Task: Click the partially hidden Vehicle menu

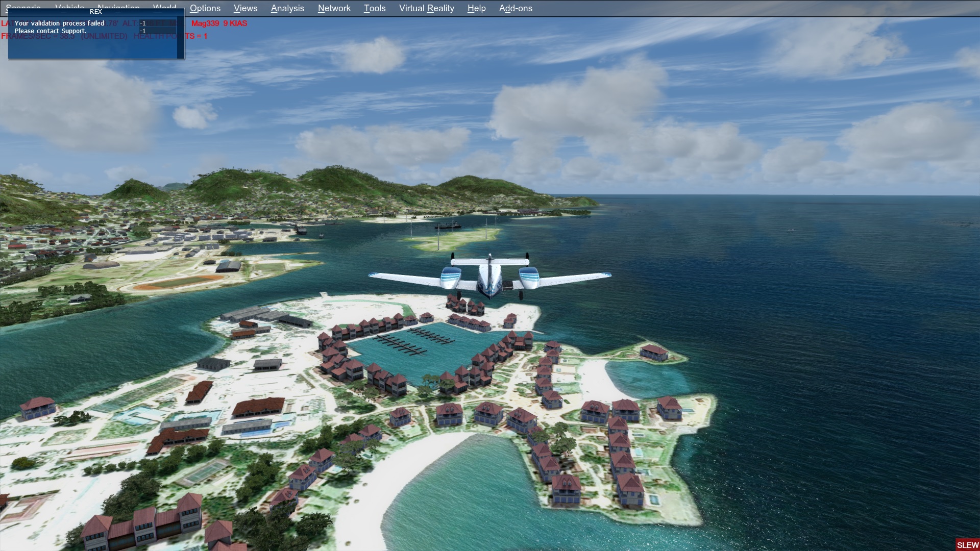Action: click(69, 7)
